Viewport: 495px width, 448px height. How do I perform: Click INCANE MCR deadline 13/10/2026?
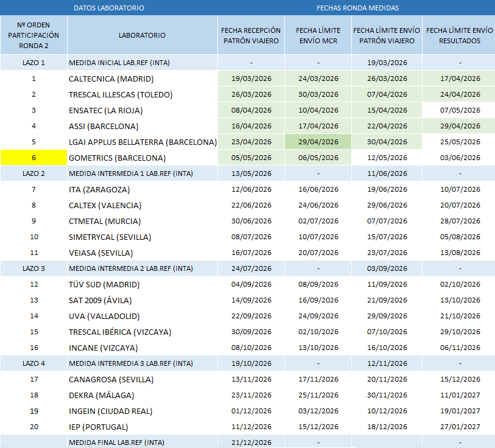pos(318,348)
